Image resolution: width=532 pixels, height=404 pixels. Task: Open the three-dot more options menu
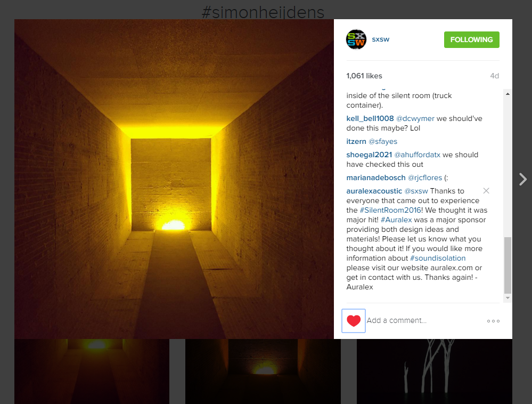pos(493,321)
